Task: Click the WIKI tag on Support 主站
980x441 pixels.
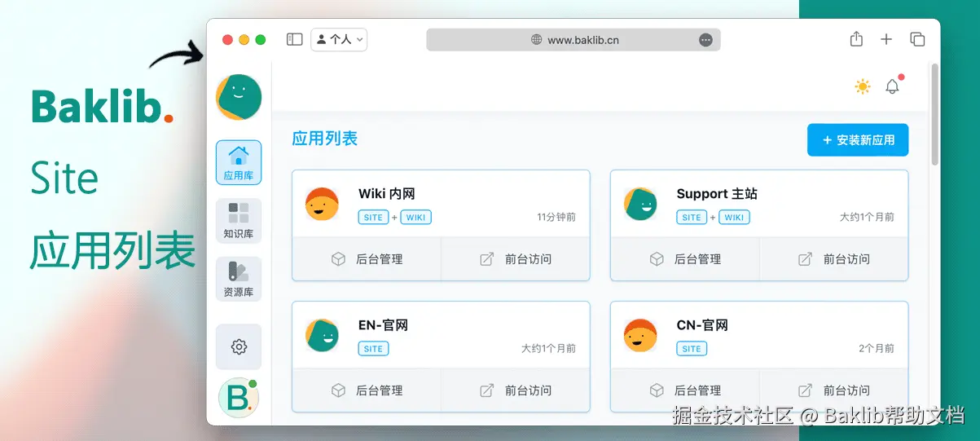Action: pyautogui.click(x=734, y=218)
